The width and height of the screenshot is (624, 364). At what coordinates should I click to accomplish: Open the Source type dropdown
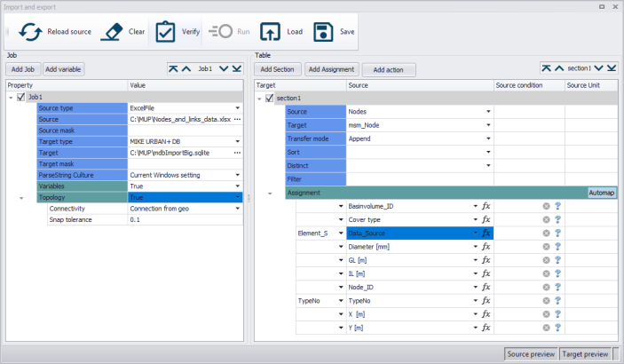(238, 108)
